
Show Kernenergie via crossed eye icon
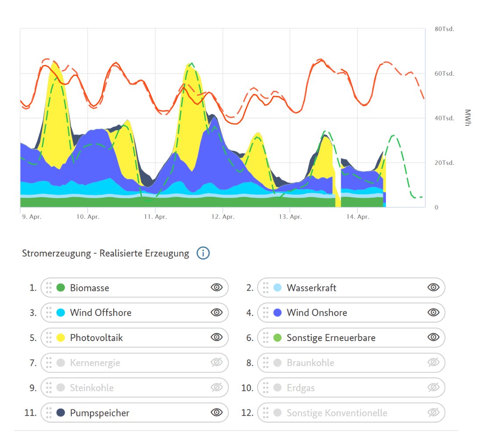[x=217, y=363]
